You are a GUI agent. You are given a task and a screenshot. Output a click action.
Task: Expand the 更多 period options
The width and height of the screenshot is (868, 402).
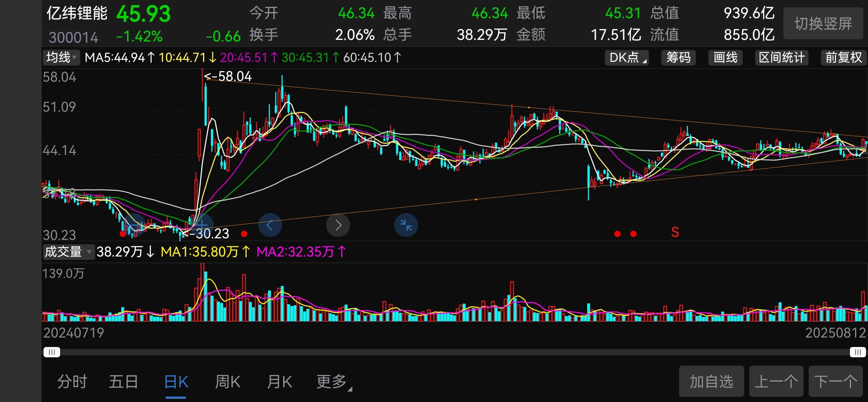[x=334, y=382]
